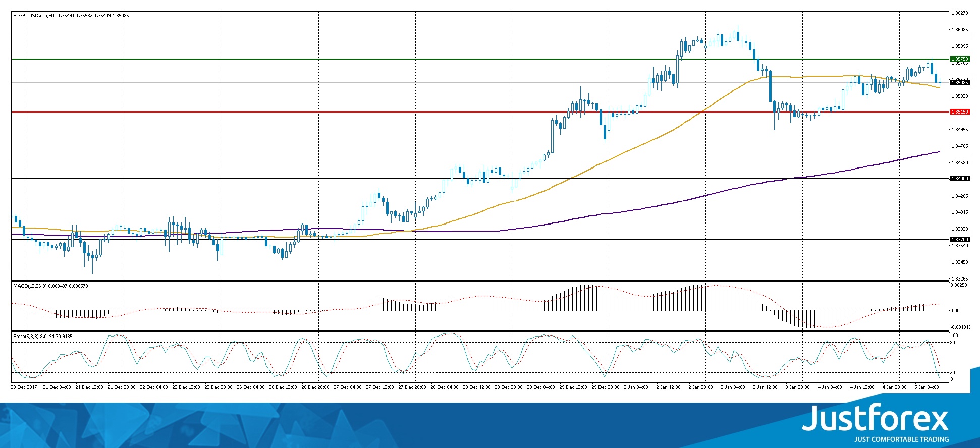Click the current price tag 1.35485
Image resolution: width=980 pixels, height=448 pixels.
960,83
